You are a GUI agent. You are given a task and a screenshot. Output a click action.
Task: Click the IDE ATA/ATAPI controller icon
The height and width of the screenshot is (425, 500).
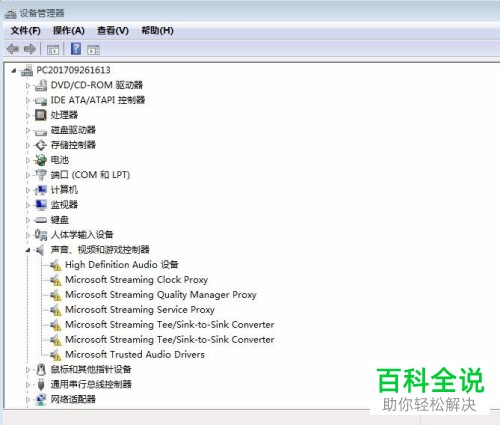coord(41,100)
